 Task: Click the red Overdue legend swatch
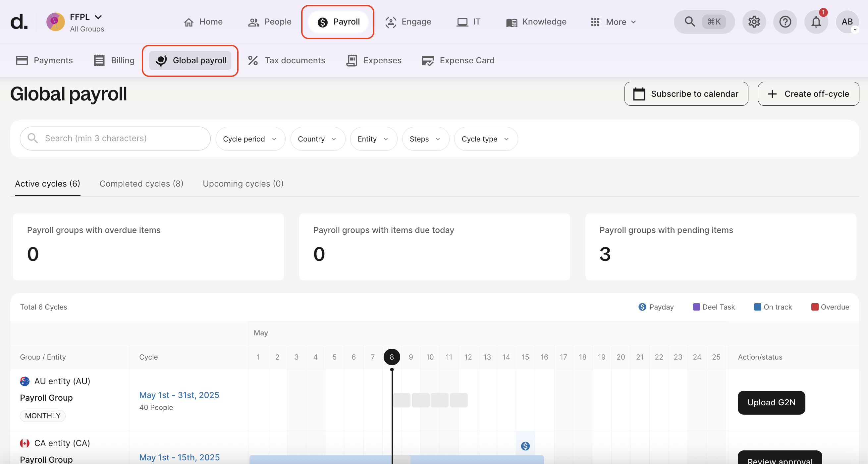tap(815, 307)
